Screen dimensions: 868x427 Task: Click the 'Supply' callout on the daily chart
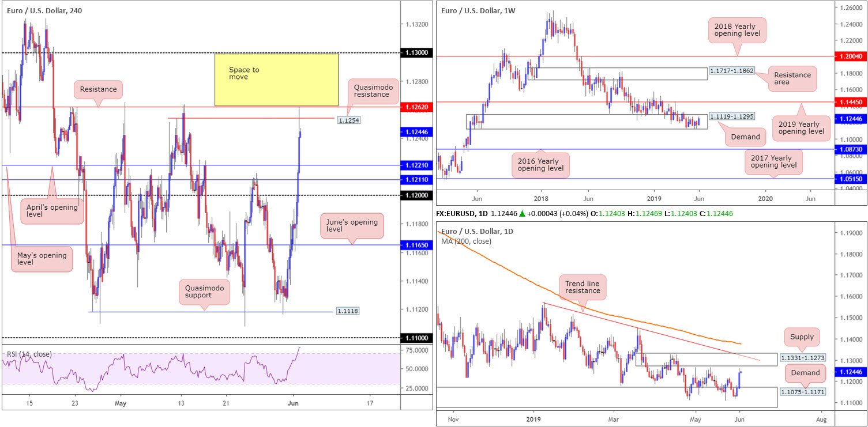[802, 337]
